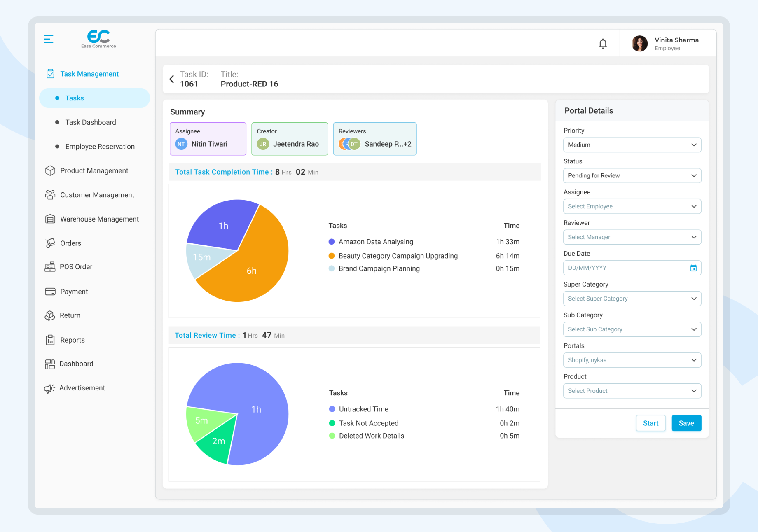Click the Advertisement menu label
The width and height of the screenshot is (758, 532).
tap(82, 388)
